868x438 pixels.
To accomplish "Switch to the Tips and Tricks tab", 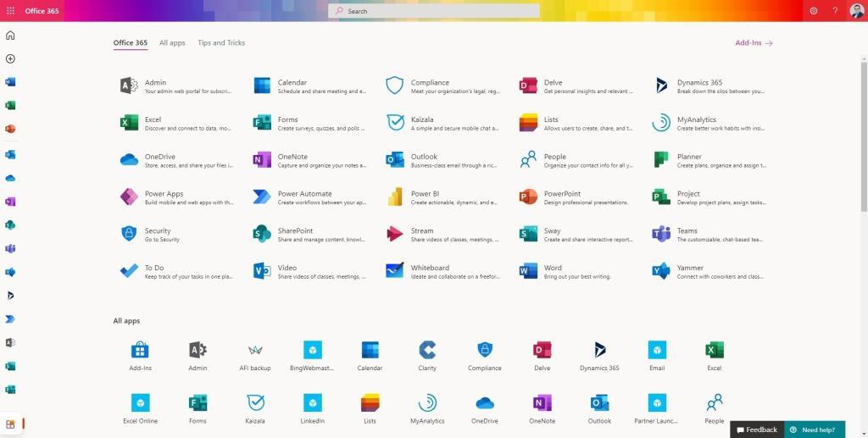I will 221,42.
